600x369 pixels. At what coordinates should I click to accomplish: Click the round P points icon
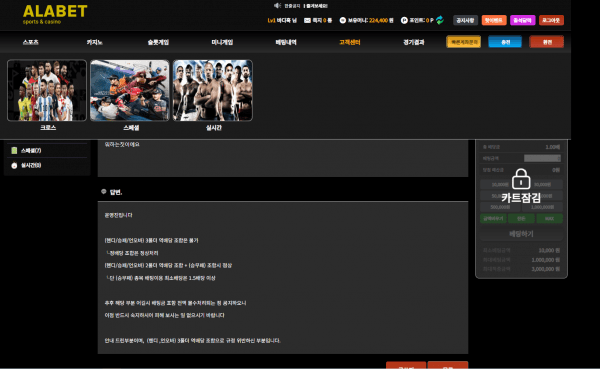(404, 20)
